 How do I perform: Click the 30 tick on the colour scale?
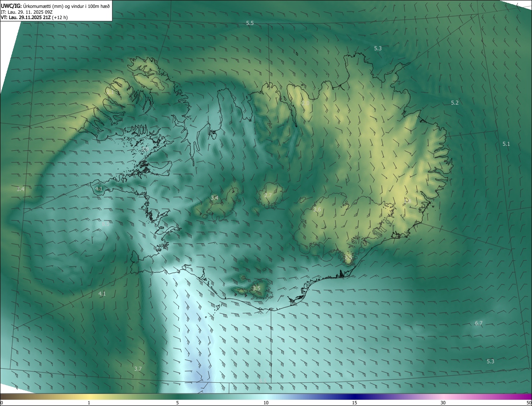[x=443, y=403]
